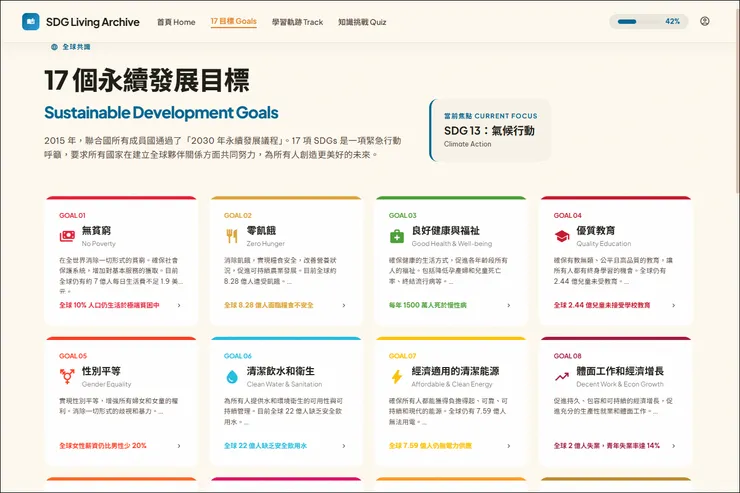Click the 42% progress bar
Viewport: 740px width, 493px height.
coord(649,21)
